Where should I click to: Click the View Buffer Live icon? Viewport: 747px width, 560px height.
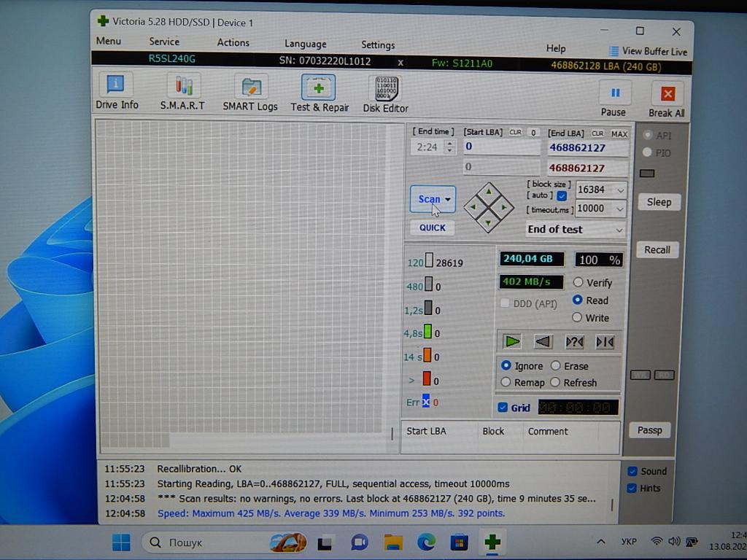click(x=614, y=51)
